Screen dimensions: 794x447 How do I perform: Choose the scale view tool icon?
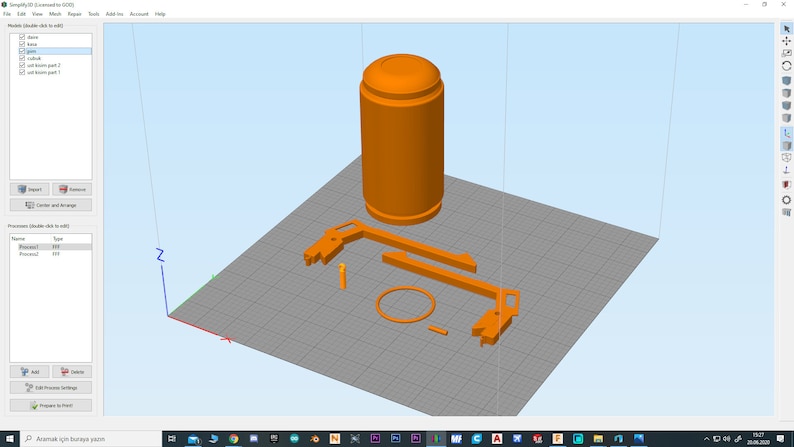click(786, 53)
